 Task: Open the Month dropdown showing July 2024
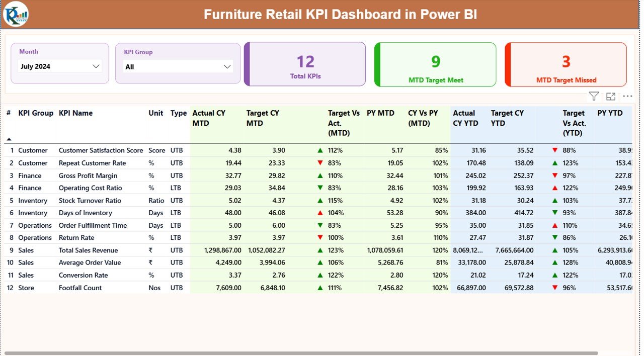coord(59,65)
